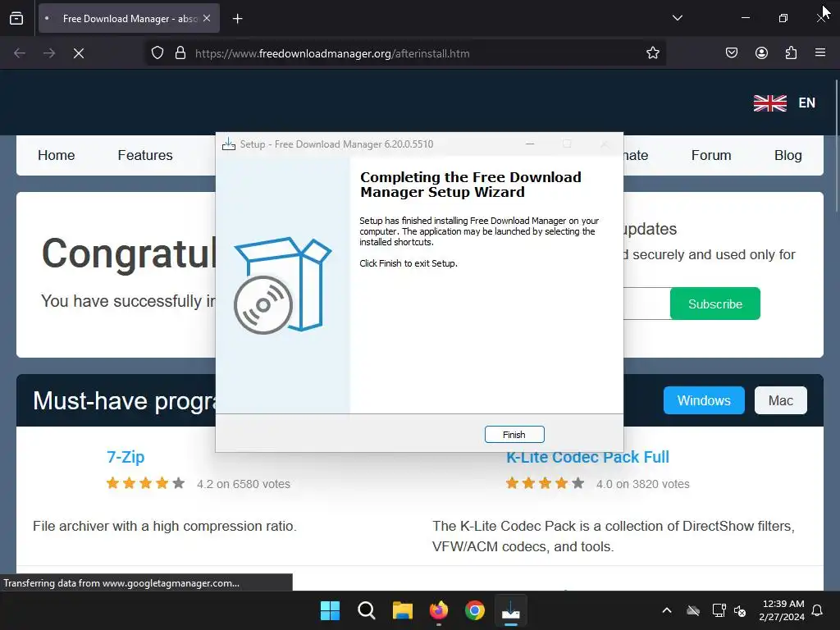
Task: Click the "4.0 on 3820 votes" text
Action: pyautogui.click(x=643, y=484)
